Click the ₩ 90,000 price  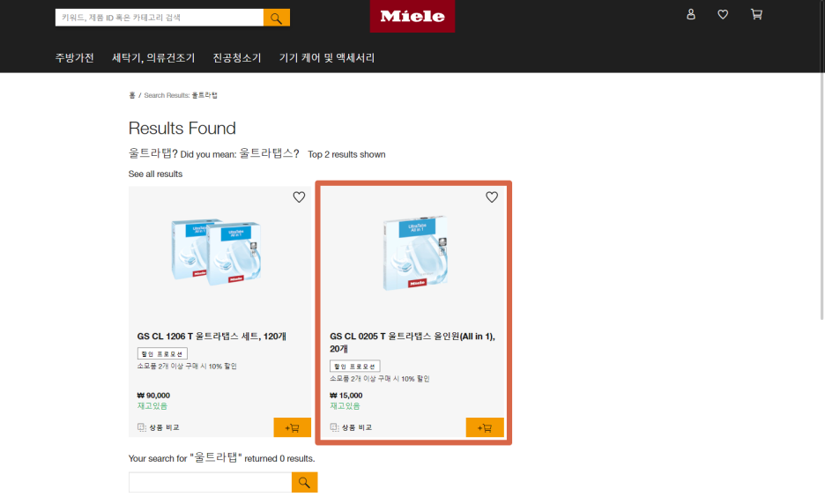(x=153, y=396)
